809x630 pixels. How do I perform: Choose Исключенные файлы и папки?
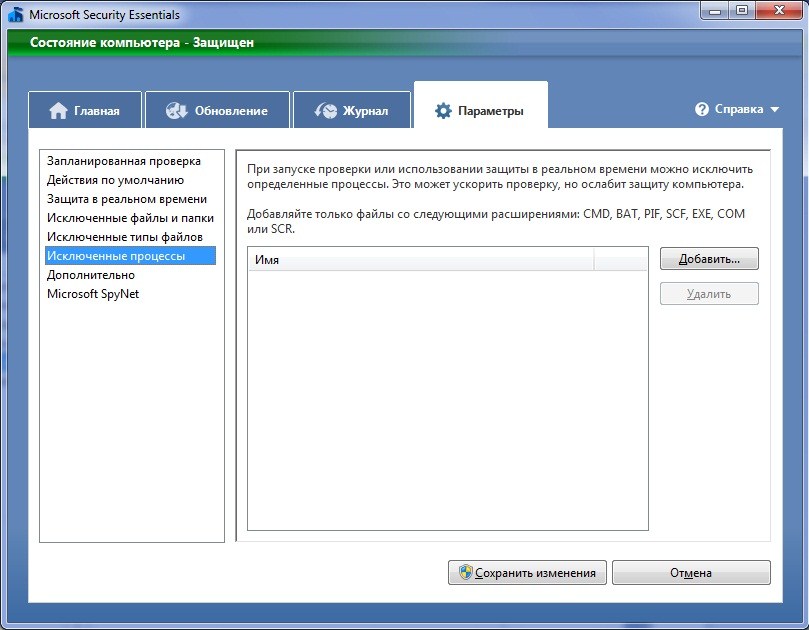(x=130, y=218)
